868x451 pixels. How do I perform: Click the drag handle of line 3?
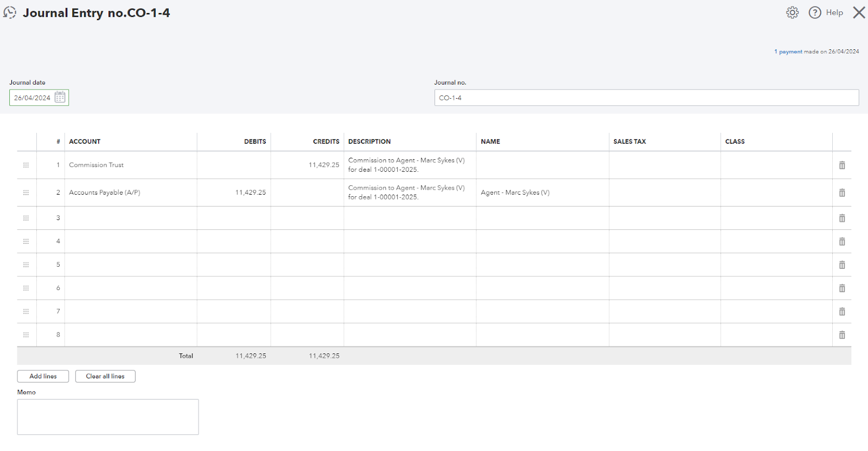26,218
